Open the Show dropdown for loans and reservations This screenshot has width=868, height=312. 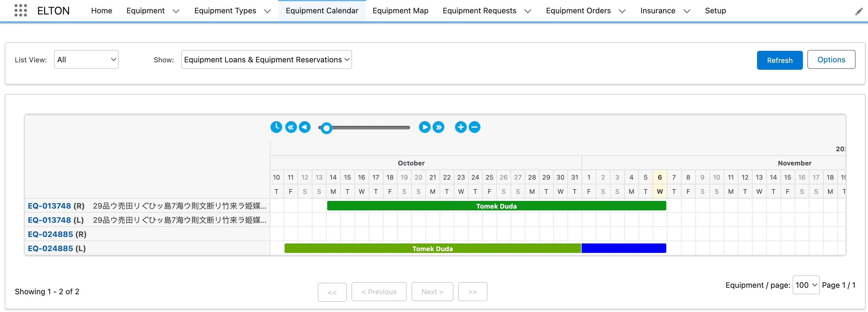[x=266, y=60]
